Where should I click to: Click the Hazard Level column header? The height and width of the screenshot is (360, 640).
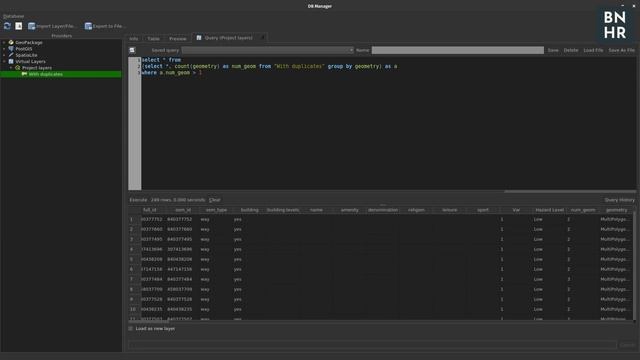549,210
